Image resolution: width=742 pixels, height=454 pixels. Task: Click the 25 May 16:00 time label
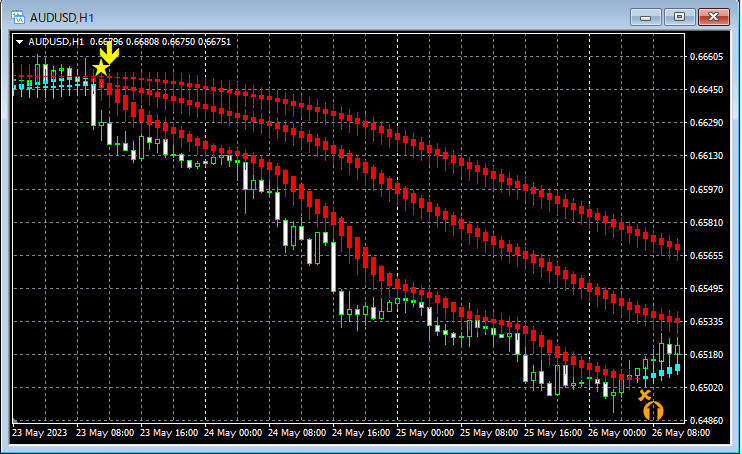coord(553,433)
